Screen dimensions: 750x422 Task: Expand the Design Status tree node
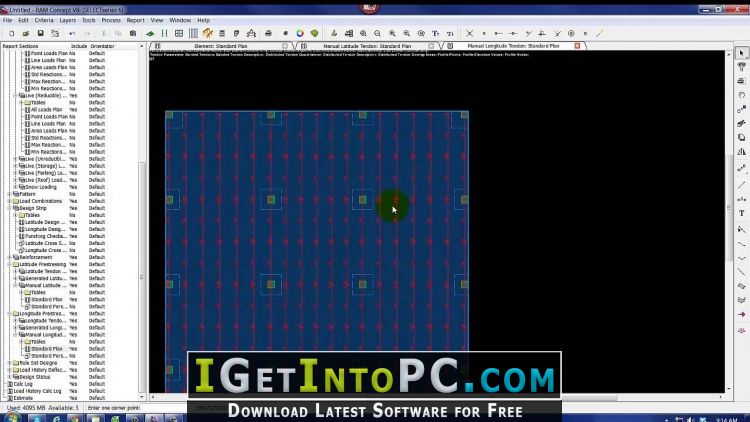coord(10,377)
